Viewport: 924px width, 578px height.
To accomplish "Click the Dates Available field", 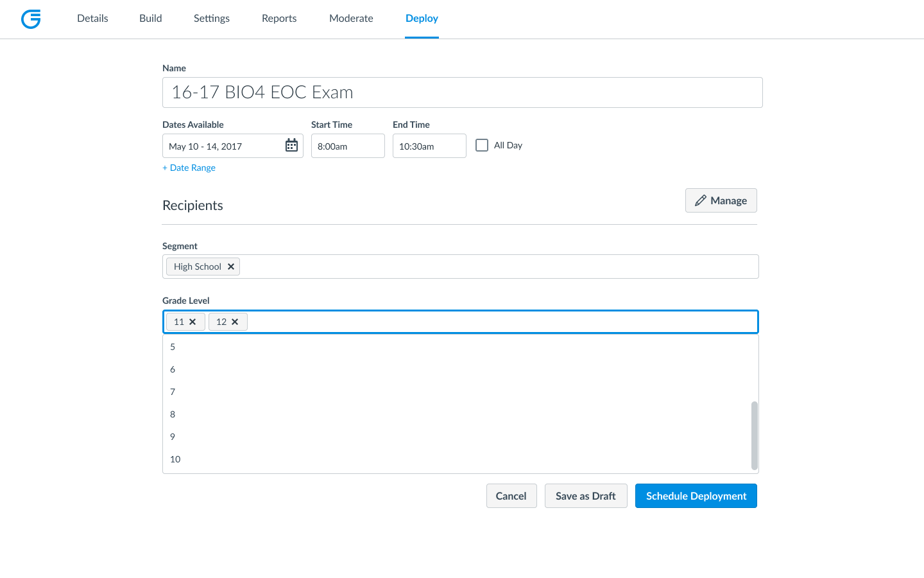I will [232, 146].
